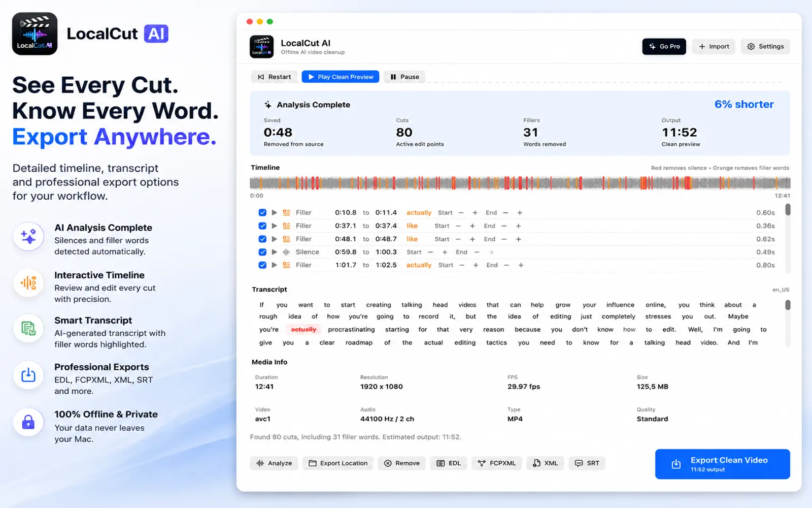Click the LocalCut AI app logo in header
812x508 pixels.
click(x=262, y=47)
